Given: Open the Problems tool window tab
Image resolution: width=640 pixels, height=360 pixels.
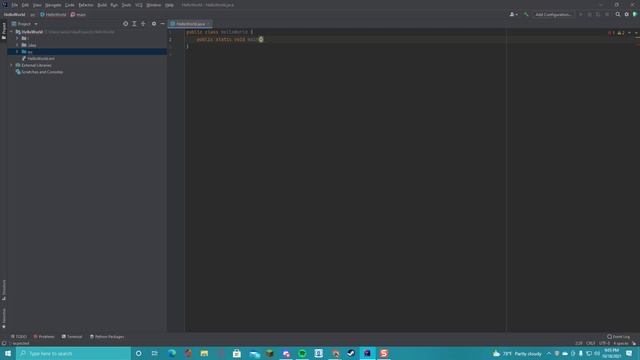Looking at the screenshot, I should pos(44,337).
